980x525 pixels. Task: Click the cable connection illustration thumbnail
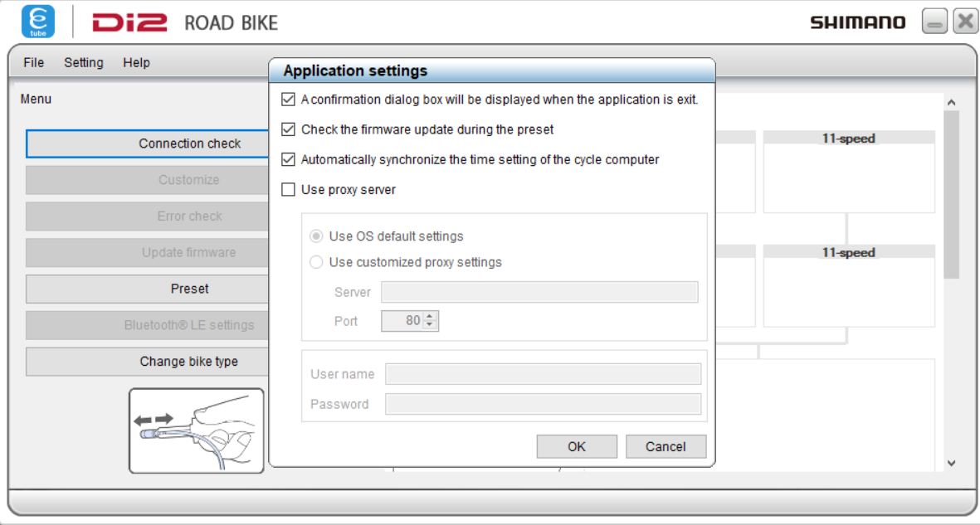click(x=197, y=430)
